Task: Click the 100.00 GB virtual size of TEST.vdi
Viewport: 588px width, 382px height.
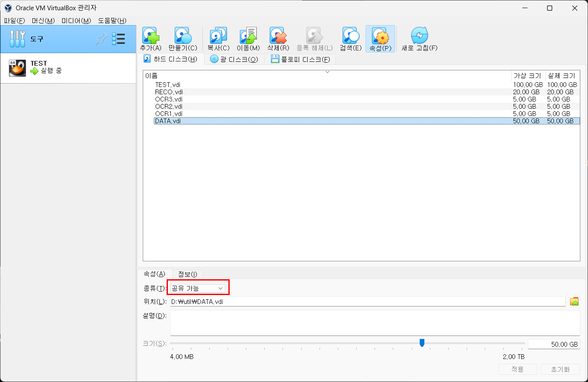Action: pyautogui.click(x=528, y=85)
